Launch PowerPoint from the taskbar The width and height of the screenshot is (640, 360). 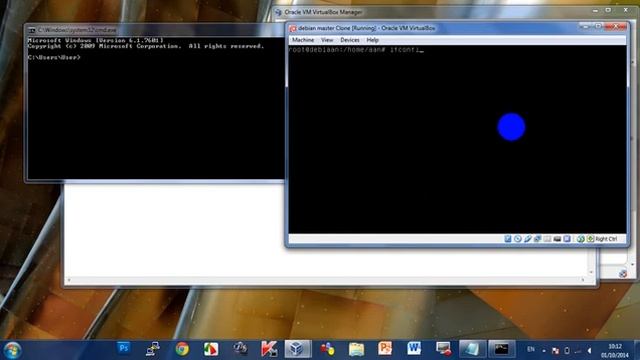pyautogui.click(x=385, y=348)
